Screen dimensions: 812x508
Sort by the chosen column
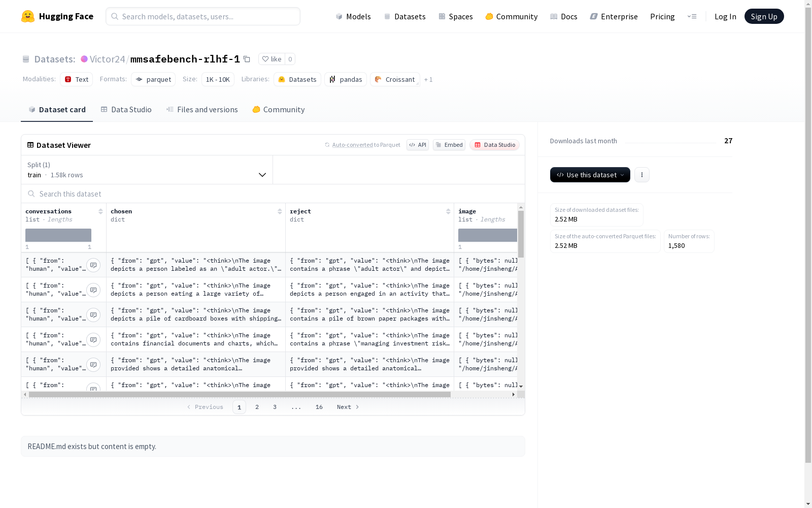click(x=280, y=211)
